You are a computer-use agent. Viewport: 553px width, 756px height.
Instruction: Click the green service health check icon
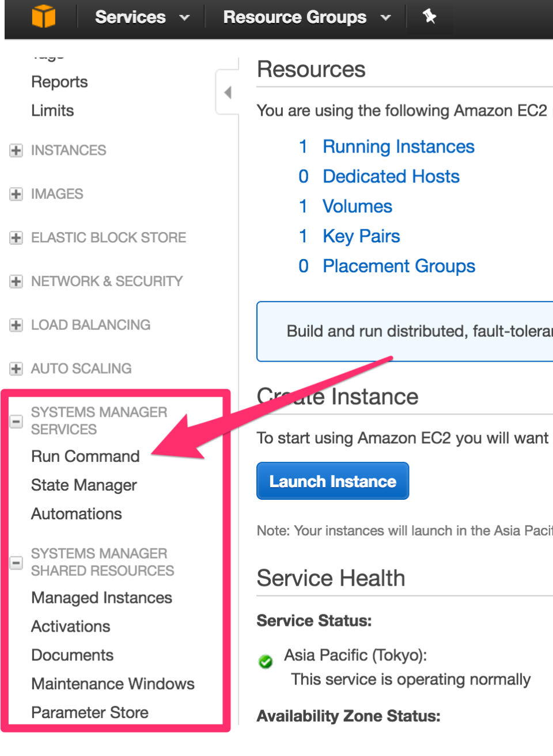[266, 662]
